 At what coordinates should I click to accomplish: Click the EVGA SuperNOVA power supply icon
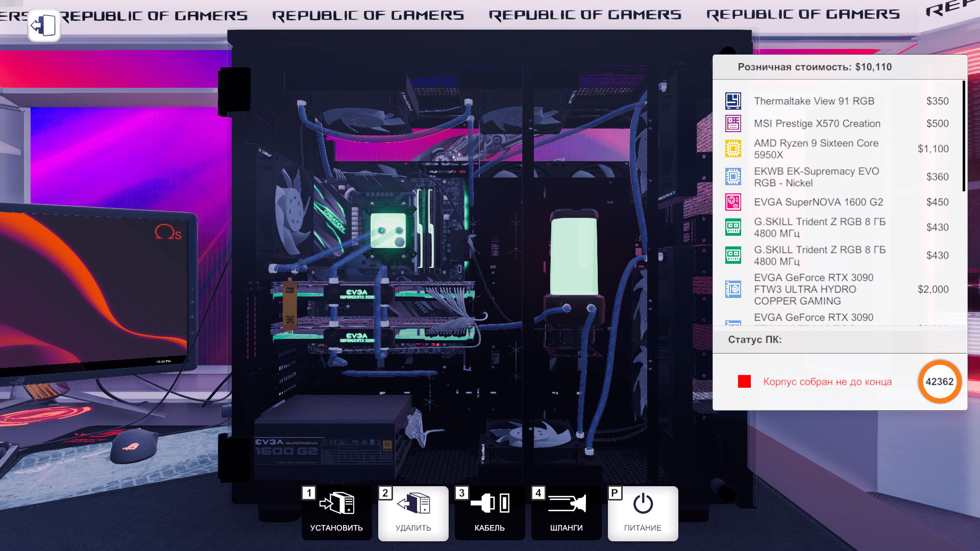tap(733, 202)
